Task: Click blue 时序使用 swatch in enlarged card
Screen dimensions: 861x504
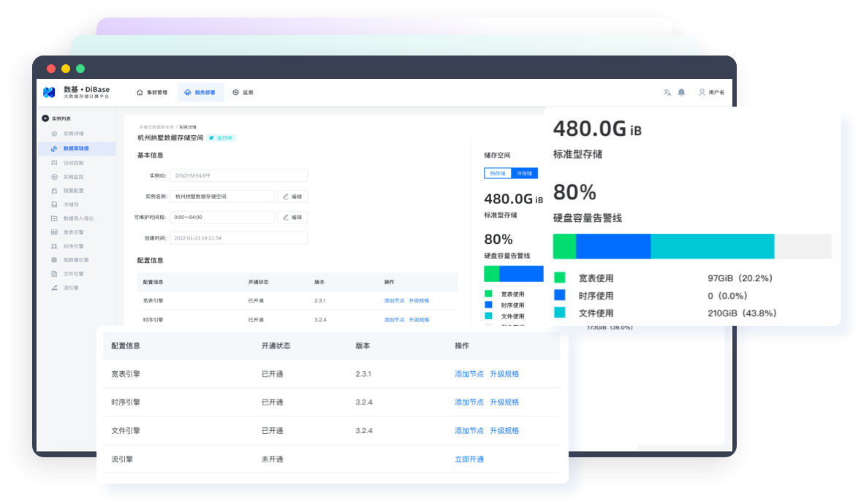Action: click(x=560, y=295)
